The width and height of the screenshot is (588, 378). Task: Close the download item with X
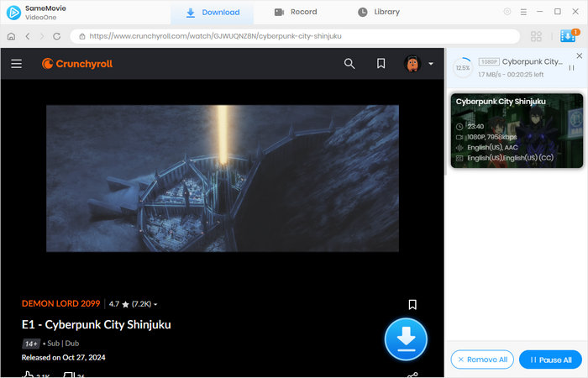tap(580, 56)
